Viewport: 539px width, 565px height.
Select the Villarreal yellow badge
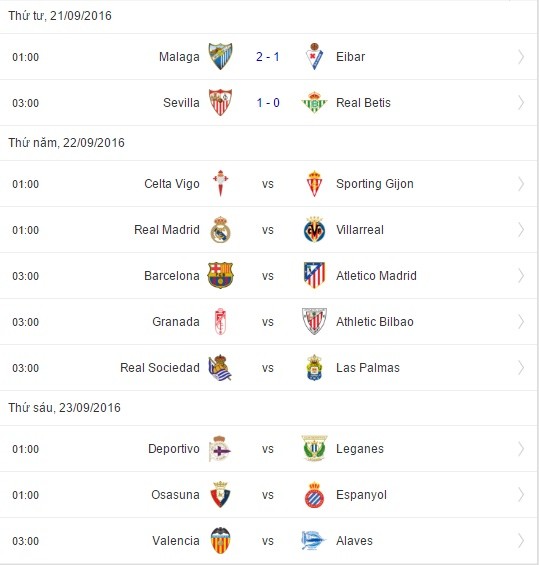(x=314, y=230)
